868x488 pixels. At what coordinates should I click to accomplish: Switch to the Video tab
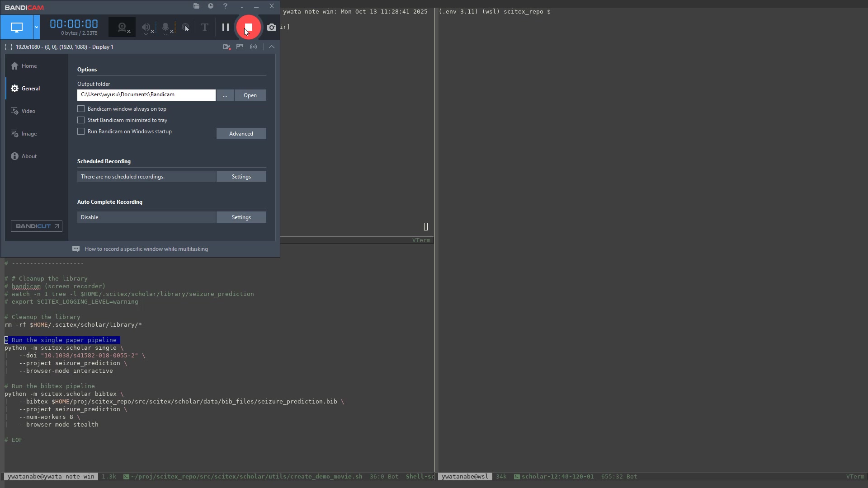(x=28, y=111)
